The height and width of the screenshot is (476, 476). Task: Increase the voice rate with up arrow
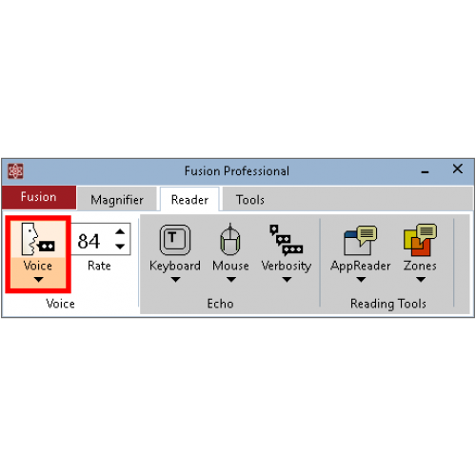[x=120, y=231]
